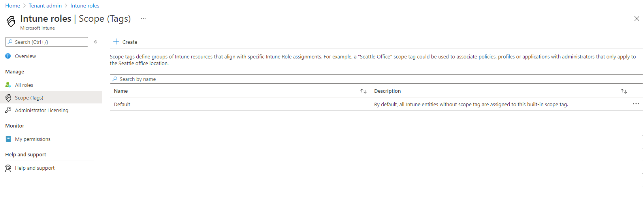Screen dimensions: 644x197
Task: Collapse the sidebar using the double chevron
Action: pyautogui.click(x=96, y=42)
